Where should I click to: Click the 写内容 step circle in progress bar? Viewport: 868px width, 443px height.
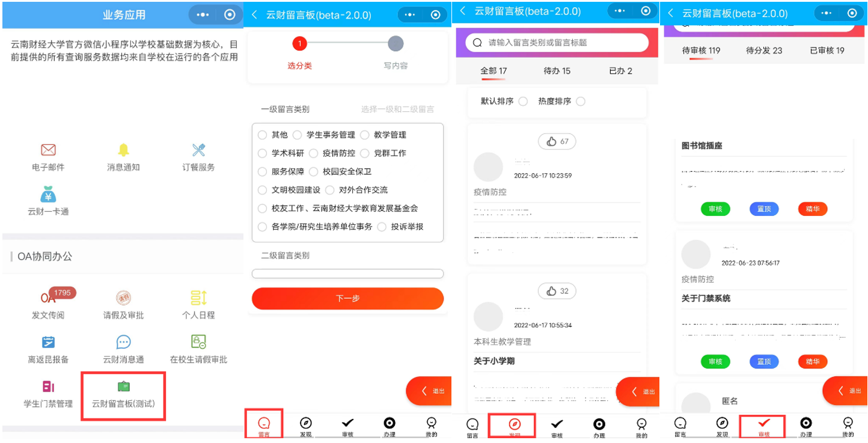[396, 44]
